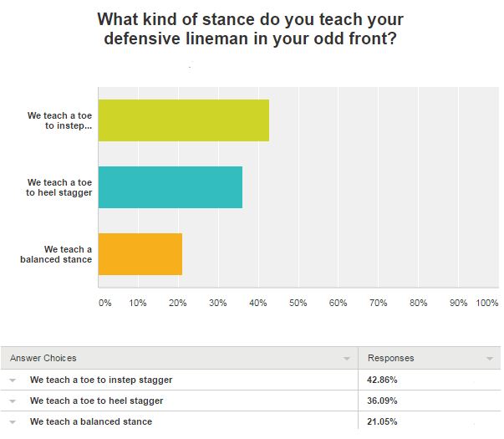504x439 pixels.
Task: Click the teal toe to heel bar
Action: pyautogui.click(x=170, y=186)
